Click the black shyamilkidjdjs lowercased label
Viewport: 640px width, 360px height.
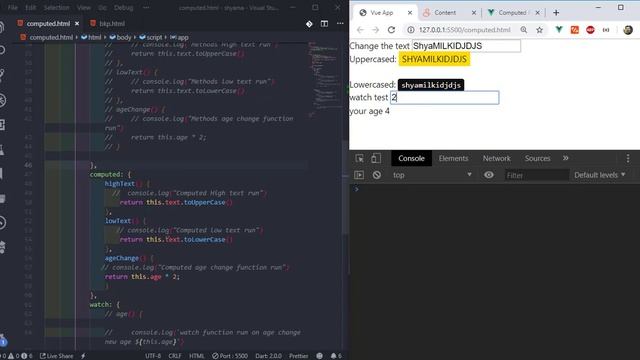(x=431, y=85)
